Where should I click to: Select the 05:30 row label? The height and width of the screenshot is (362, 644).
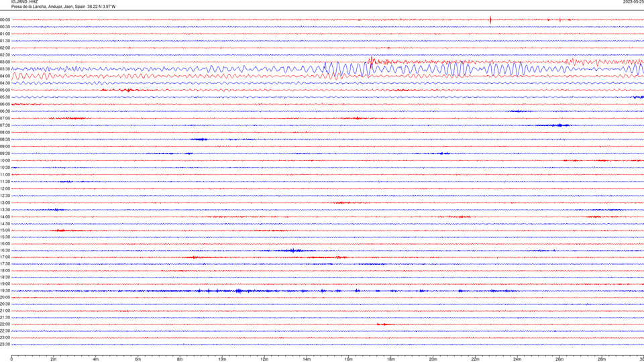(5, 97)
